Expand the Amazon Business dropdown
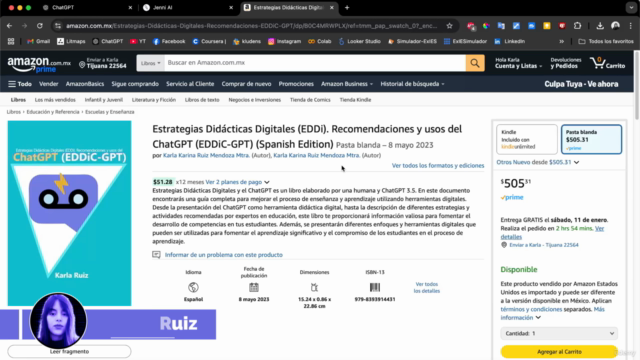The height and width of the screenshot is (360, 640). tap(347, 84)
